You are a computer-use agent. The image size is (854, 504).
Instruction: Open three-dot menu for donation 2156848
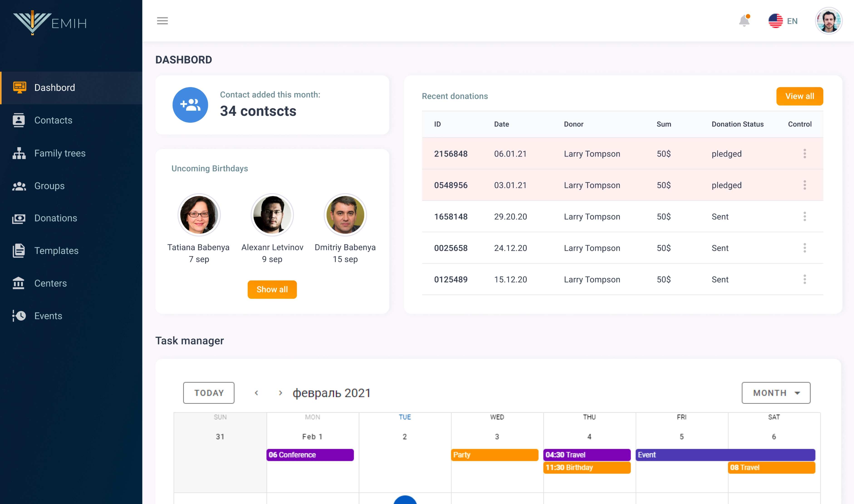[804, 154]
